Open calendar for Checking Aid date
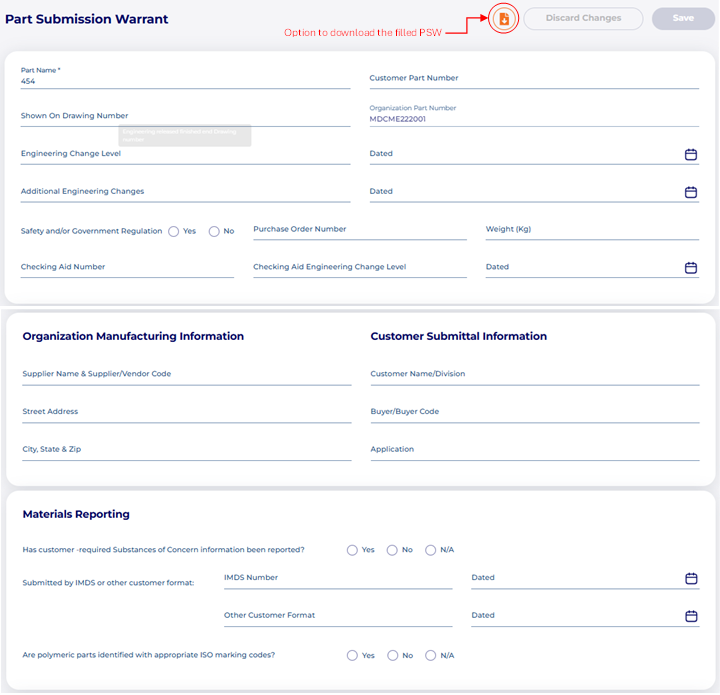Screen dimensions: 720x695 tap(690, 268)
